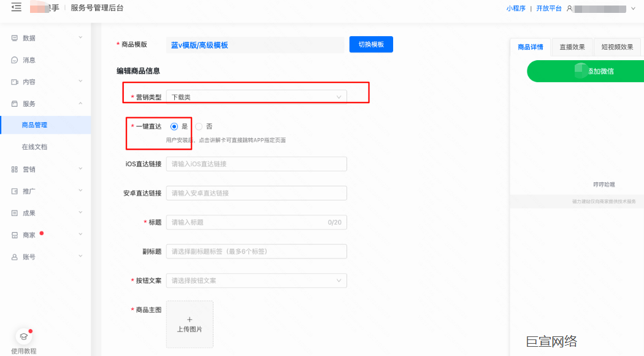Open the 使用教程 graduation cap icon

[x=24, y=337]
